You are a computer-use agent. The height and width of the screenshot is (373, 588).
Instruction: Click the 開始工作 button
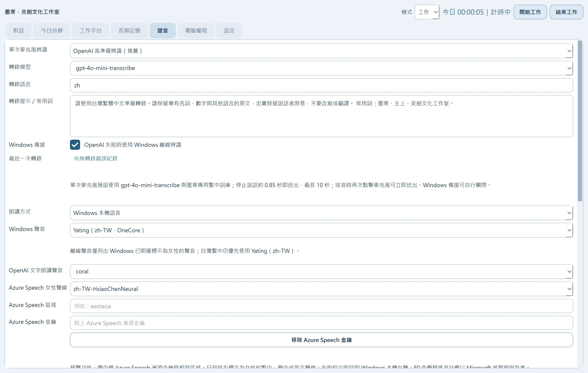[530, 12]
